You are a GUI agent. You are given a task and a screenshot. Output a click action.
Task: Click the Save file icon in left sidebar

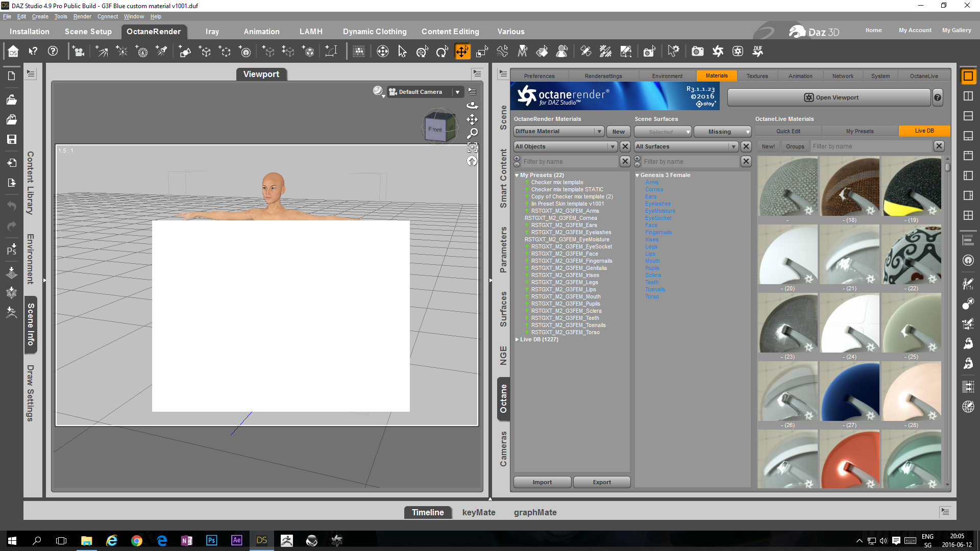(x=11, y=139)
